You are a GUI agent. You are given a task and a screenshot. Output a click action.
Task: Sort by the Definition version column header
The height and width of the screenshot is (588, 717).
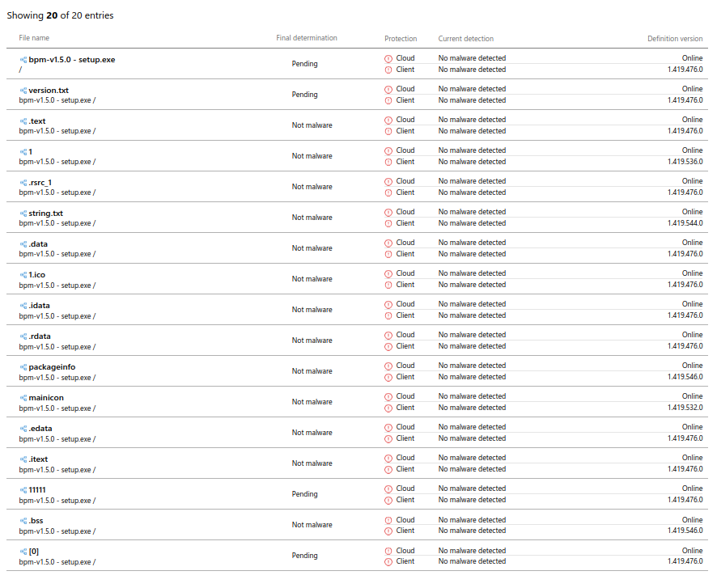click(675, 39)
